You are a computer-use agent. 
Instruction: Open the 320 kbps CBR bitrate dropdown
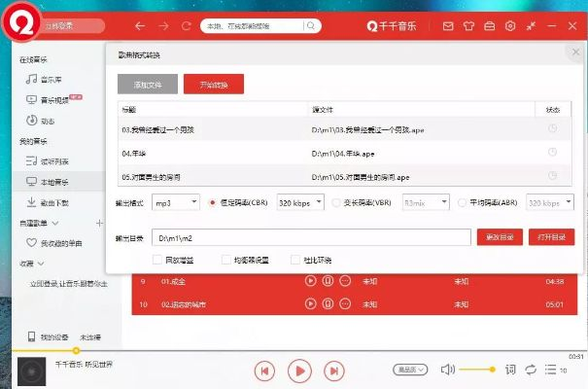click(299, 202)
